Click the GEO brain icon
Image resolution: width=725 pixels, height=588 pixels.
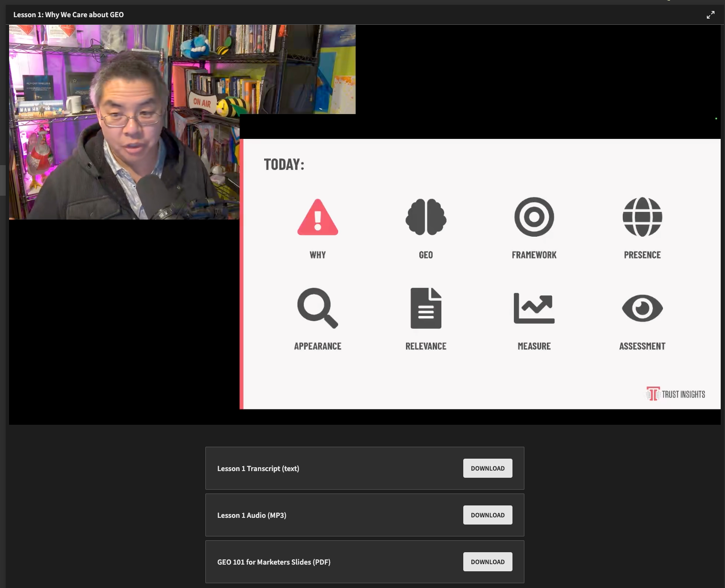pos(426,217)
